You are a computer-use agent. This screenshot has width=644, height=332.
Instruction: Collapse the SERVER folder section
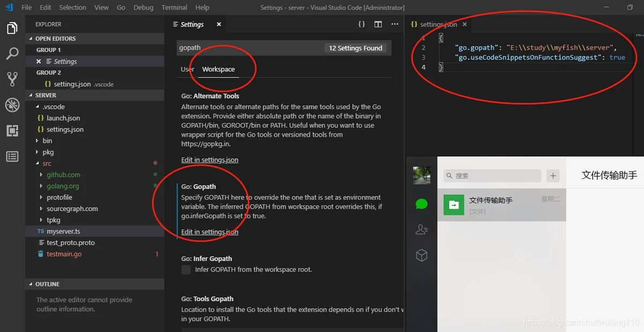(31, 95)
